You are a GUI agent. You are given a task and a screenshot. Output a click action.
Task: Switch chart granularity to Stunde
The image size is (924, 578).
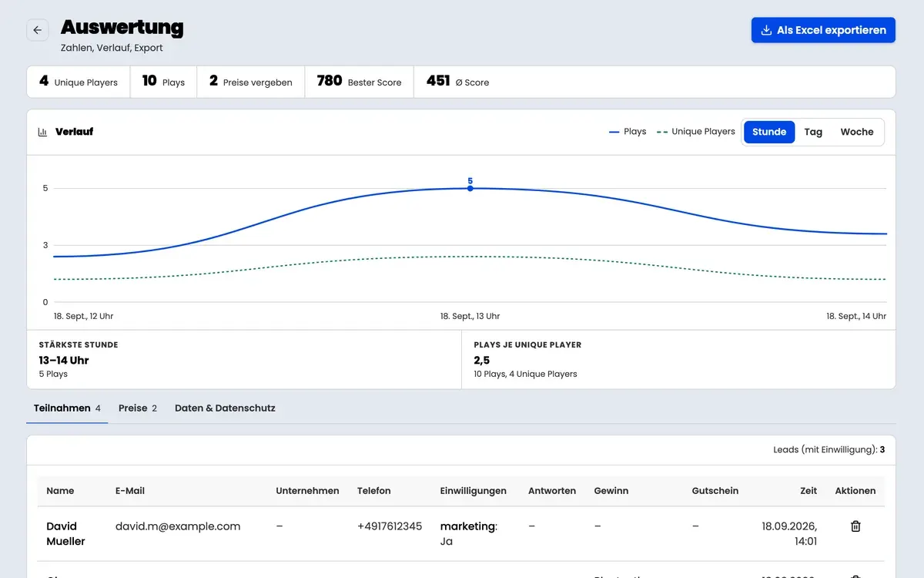(769, 132)
